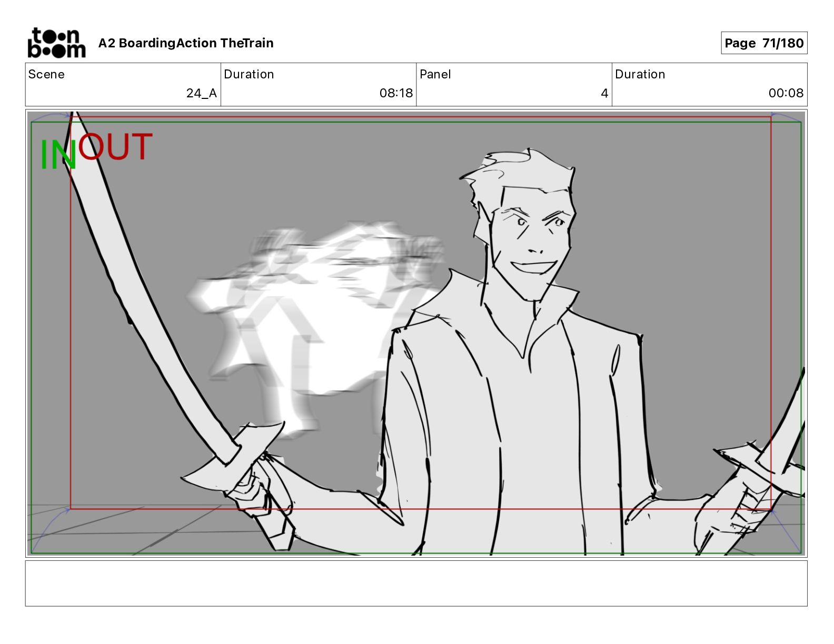Viewport: 834px width, 644px height.
Task: Click the green 'IN' camera label
Action: [x=58, y=155]
